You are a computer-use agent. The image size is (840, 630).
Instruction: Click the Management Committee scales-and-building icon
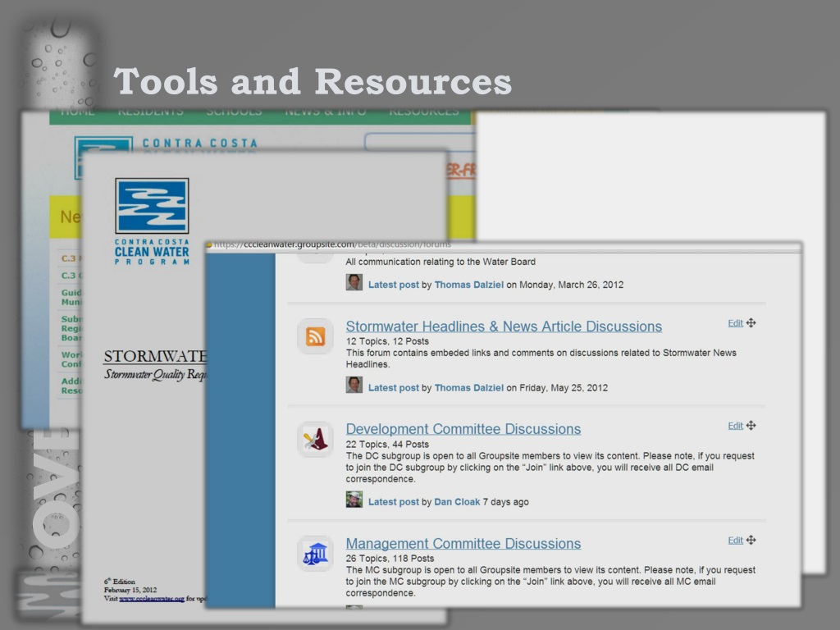point(316,554)
